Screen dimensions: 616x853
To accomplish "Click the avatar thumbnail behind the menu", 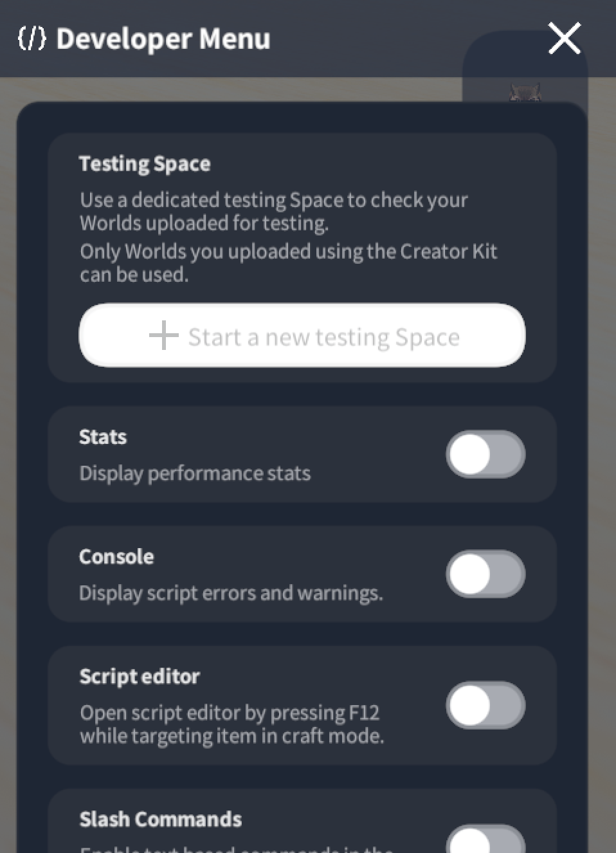I will pos(525,93).
